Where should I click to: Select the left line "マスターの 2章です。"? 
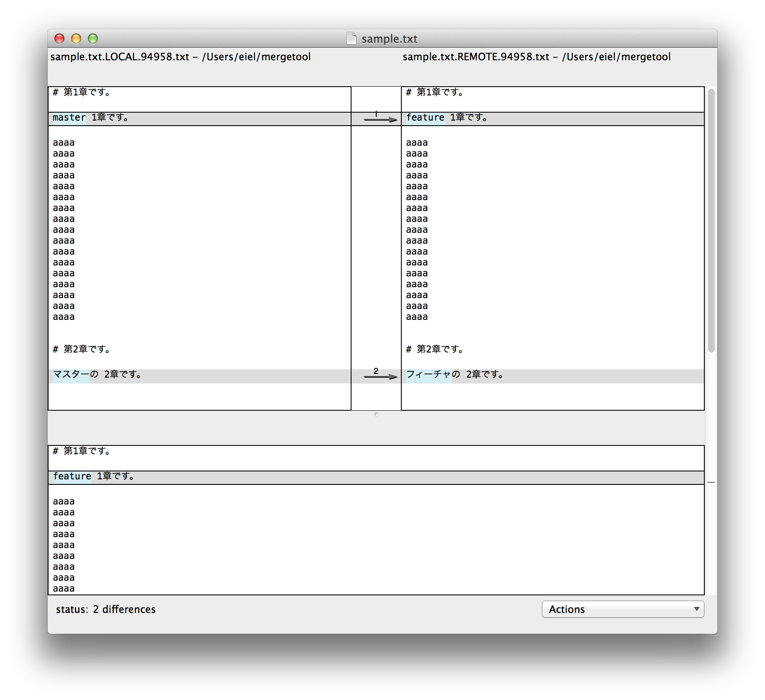pyautogui.click(x=200, y=376)
